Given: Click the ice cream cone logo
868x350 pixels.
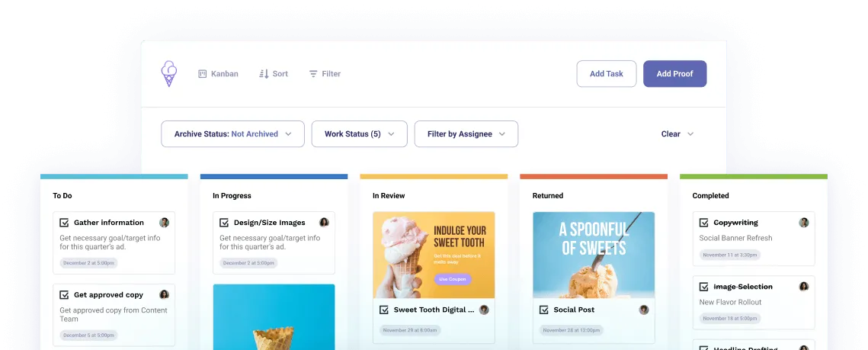Looking at the screenshot, I should (169, 74).
